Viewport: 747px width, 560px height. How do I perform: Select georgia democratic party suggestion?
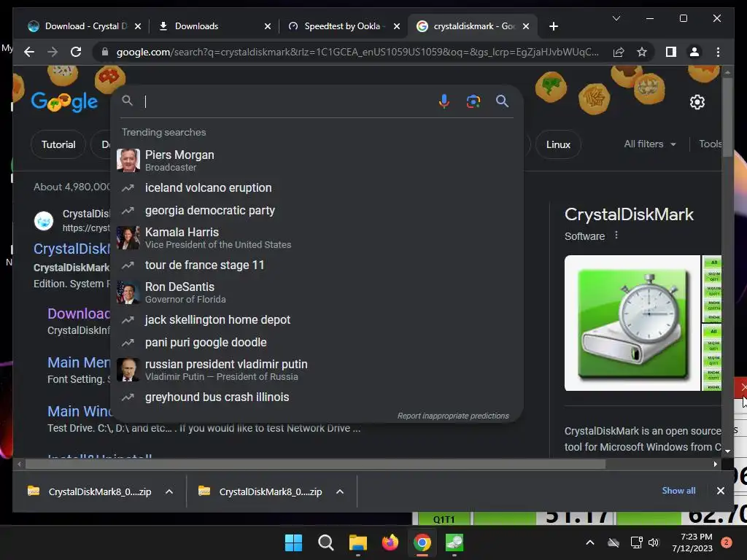[x=317, y=211]
